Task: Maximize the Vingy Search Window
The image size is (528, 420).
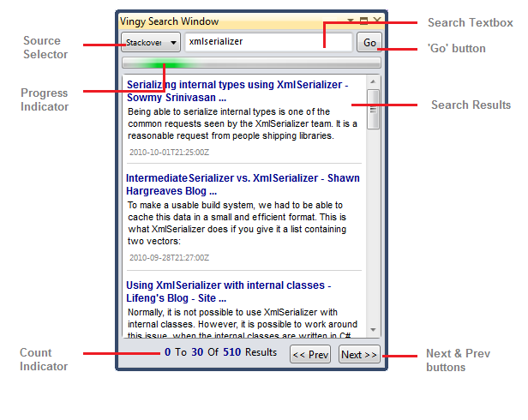Action: tap(363, 21)
